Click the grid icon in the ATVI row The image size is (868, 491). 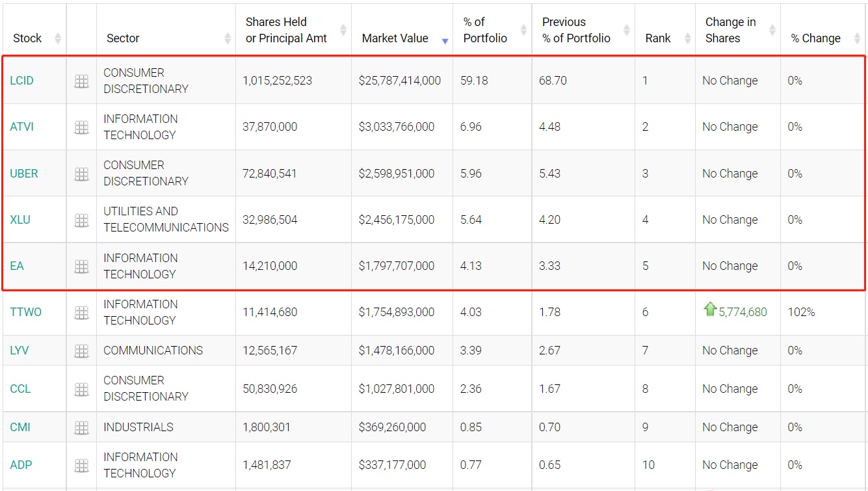(81, 127)
